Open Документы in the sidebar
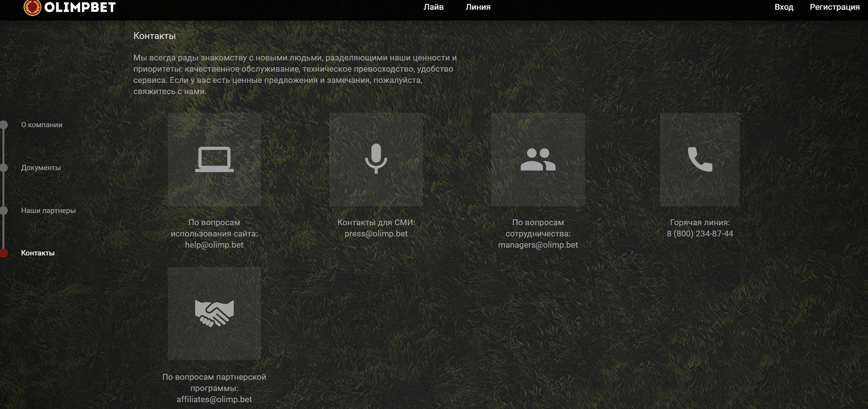 pyautogui.click(x=41, y=168)
